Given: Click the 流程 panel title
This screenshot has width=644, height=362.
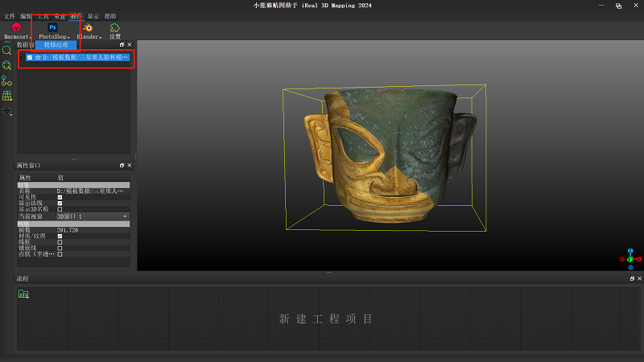Looking at the screenshot, I should [x=23, y=278].
